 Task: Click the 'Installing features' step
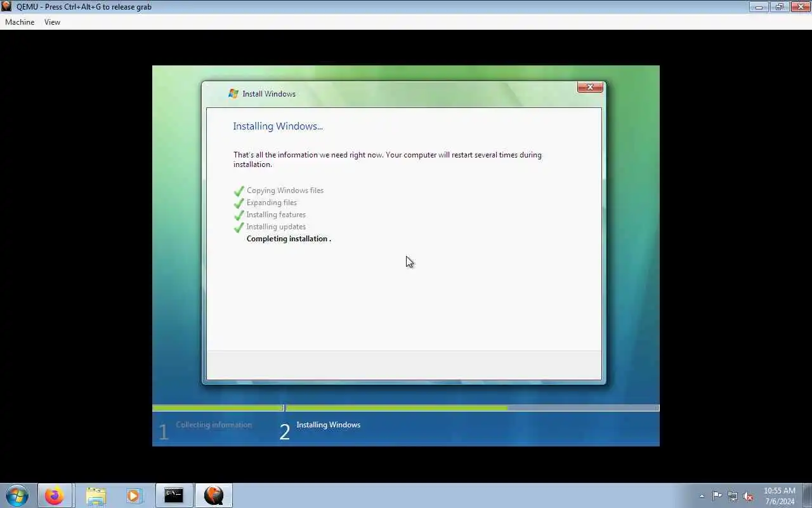[x=276, y=215]
